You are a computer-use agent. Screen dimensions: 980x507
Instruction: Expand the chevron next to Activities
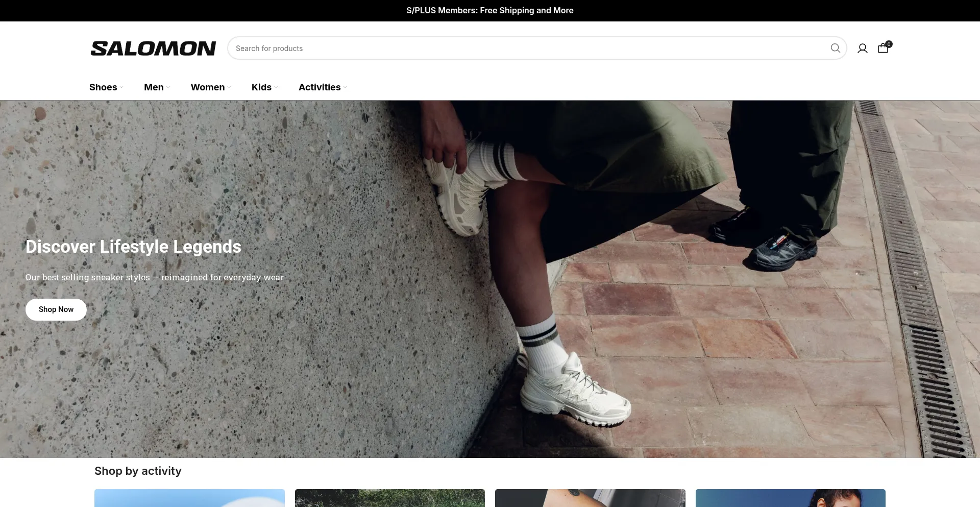pos(345,87)
